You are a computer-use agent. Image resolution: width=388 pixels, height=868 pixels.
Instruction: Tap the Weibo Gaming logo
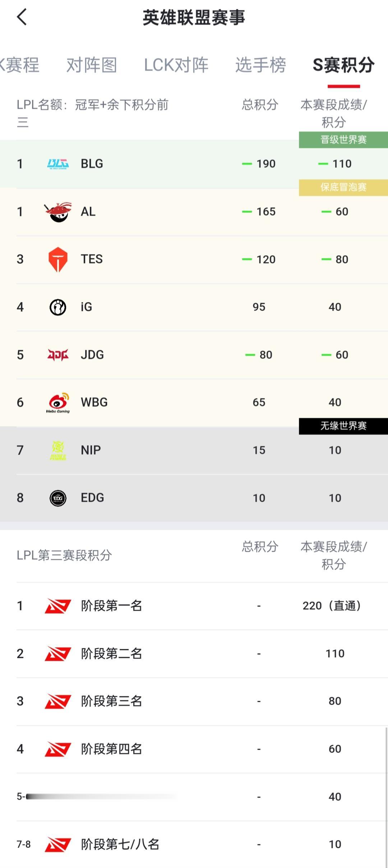click(58, 402)
